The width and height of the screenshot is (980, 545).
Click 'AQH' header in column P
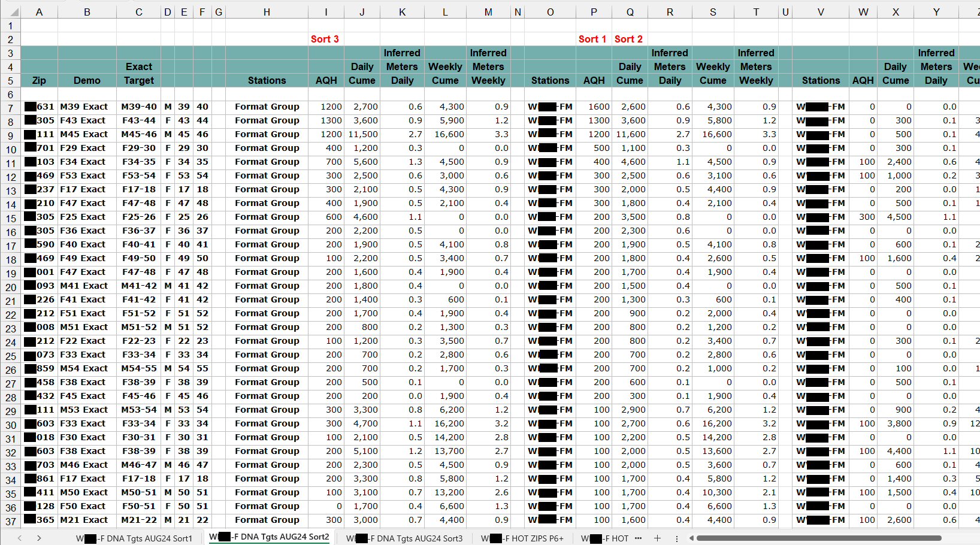pos(594,80)
